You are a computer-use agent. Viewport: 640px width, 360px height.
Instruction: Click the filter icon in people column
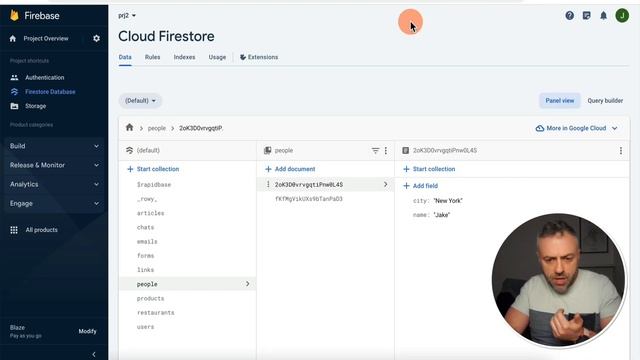[x=375, y=151]
